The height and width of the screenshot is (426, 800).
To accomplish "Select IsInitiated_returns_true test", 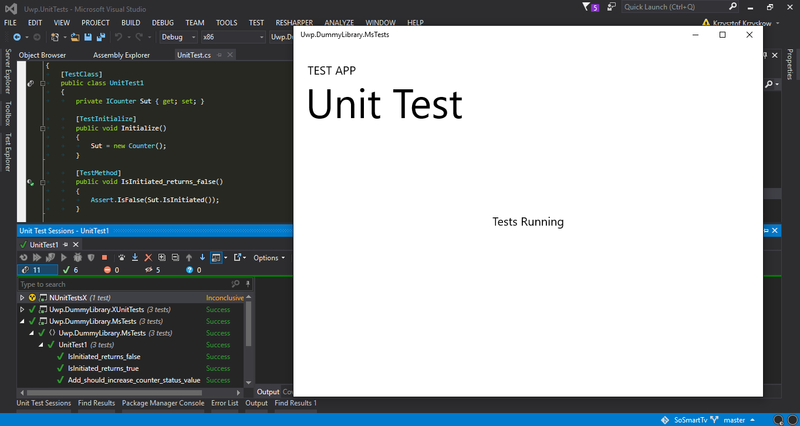I will (x=102, y=368).
